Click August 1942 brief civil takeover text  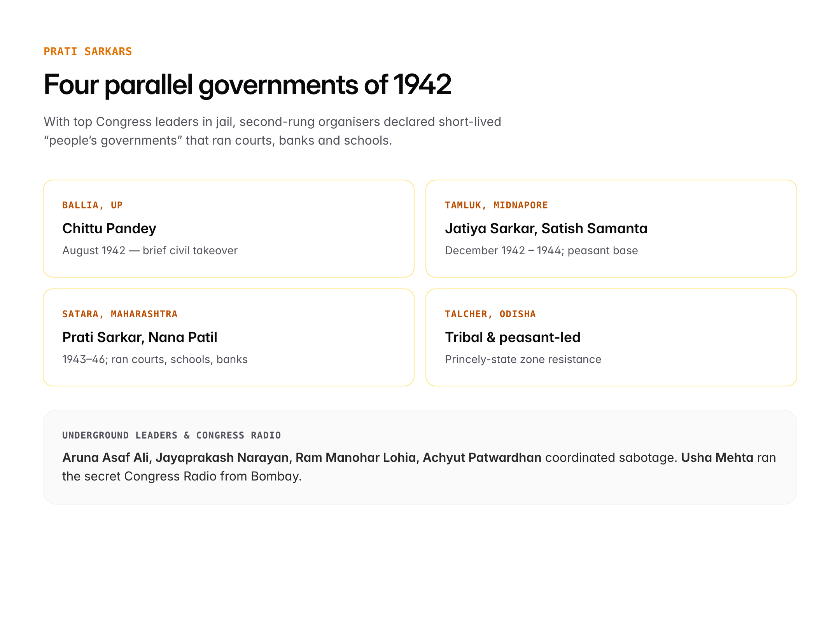[x=150, y=250]
